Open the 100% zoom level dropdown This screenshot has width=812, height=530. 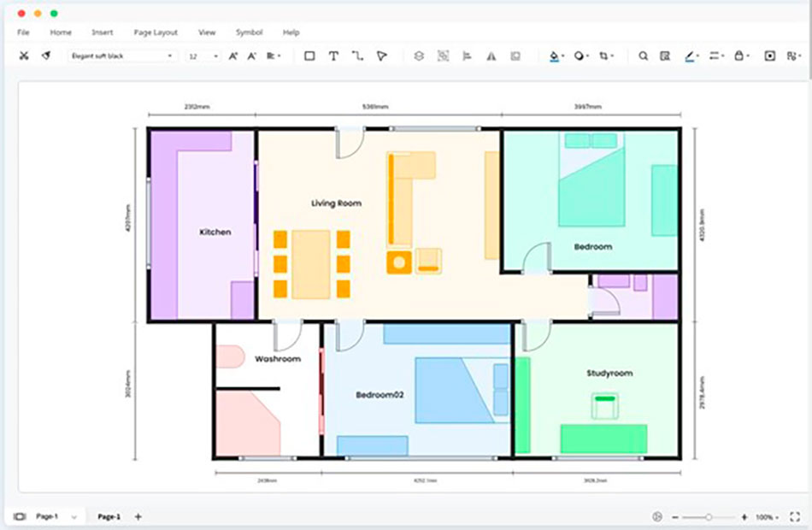(767, 517)
